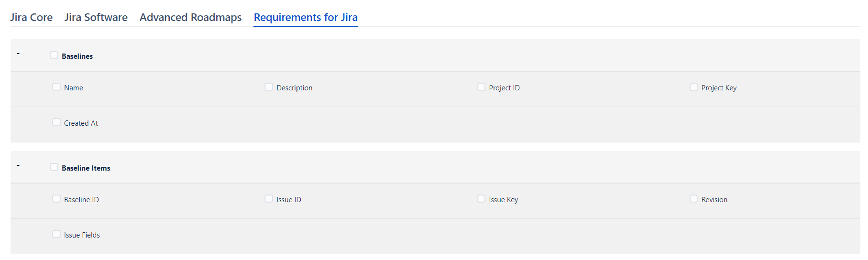This screenshot has width=868, height=260.
Task: Enable the Issue Key checkbox
Action: pos(481,199)
